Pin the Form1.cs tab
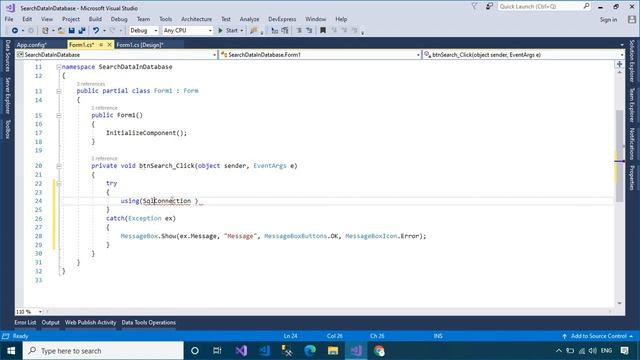640x360 pixels. 101,45
